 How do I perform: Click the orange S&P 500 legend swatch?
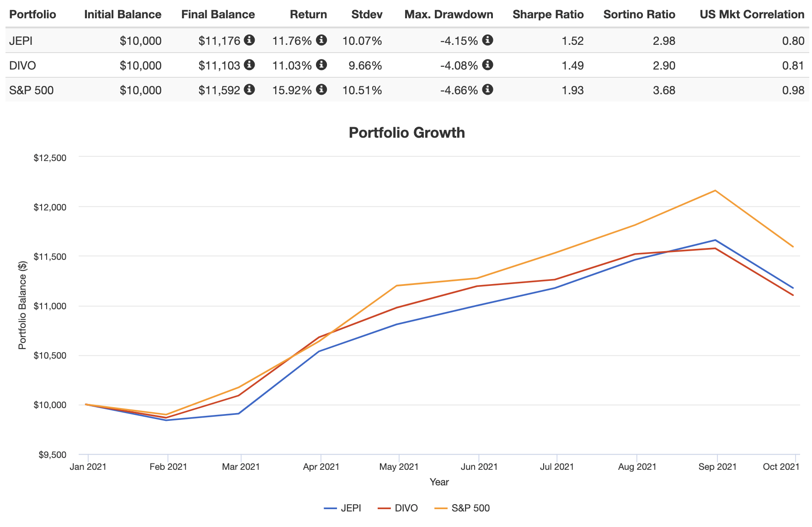point(441,508)
